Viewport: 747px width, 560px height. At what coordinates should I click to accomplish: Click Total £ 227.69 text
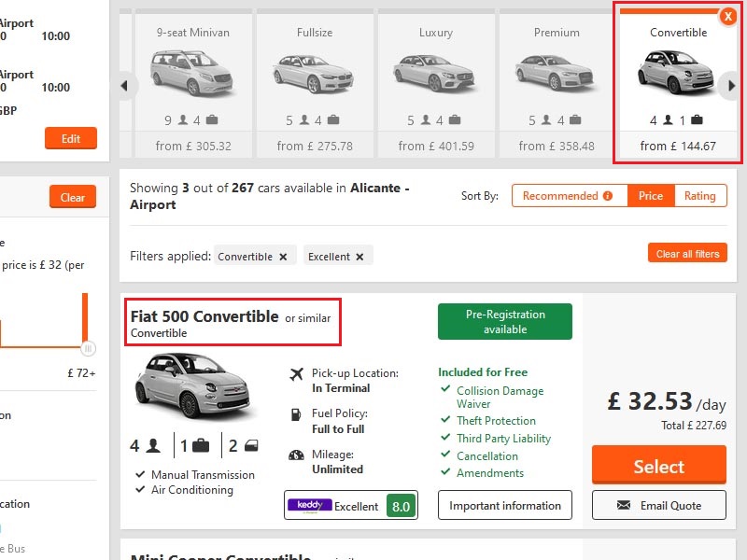pos(694,426)
